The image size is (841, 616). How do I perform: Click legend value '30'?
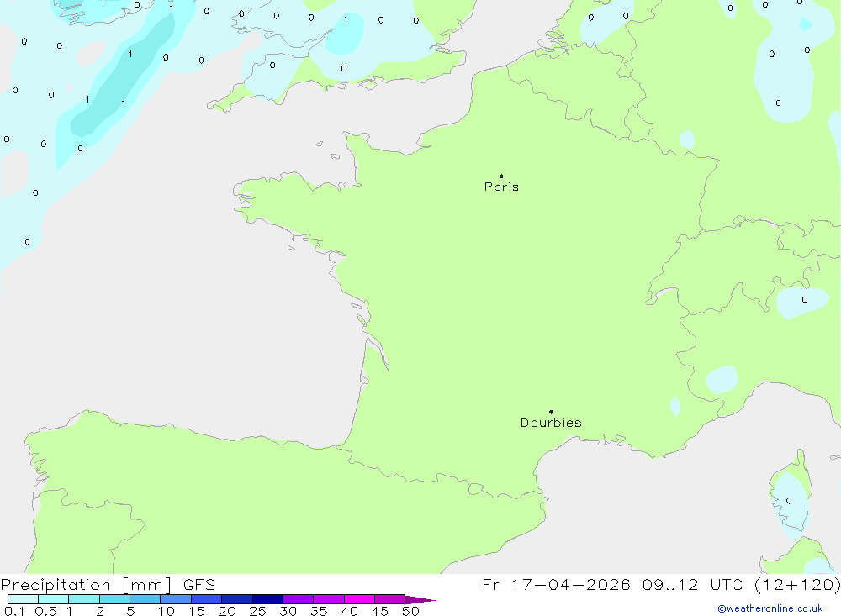coord(288,611)
